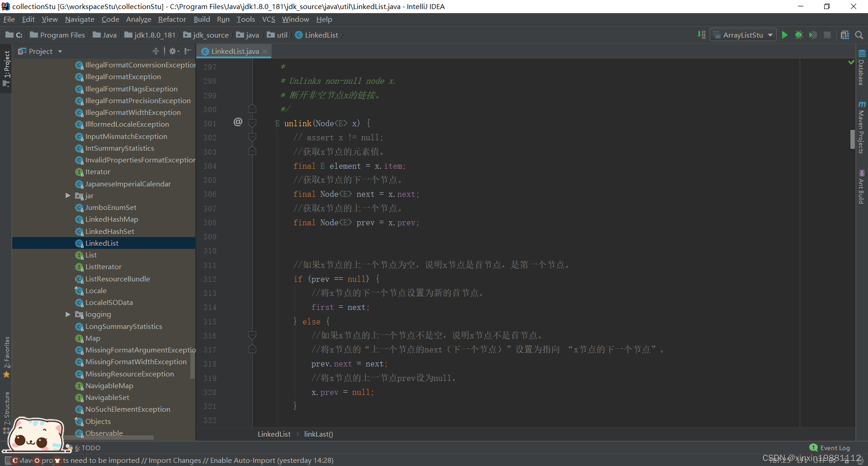Open the Refactor menu
This screenshot has width=868, height=466.
pos(172,19)
